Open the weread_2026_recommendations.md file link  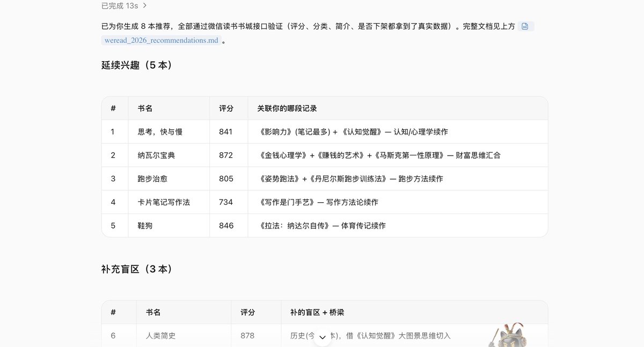(161, 40)
